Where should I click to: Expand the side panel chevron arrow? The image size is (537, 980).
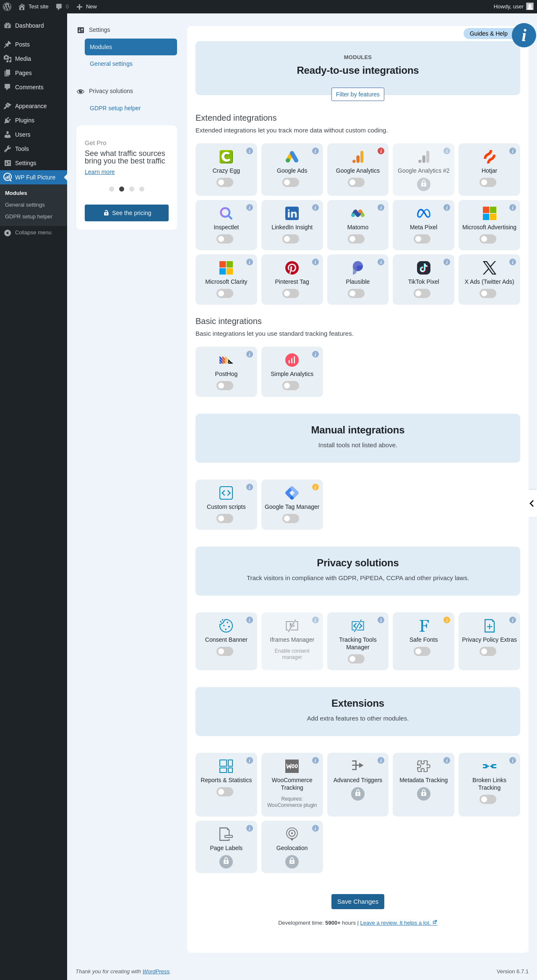[532, 503]
